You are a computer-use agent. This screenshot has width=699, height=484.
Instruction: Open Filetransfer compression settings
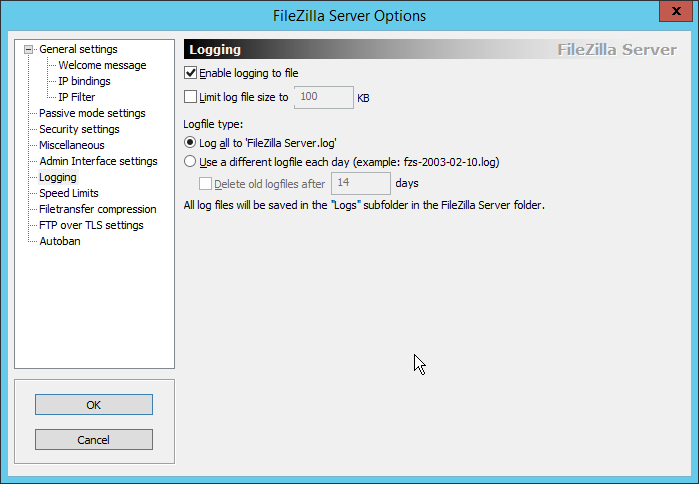point(98,209)
